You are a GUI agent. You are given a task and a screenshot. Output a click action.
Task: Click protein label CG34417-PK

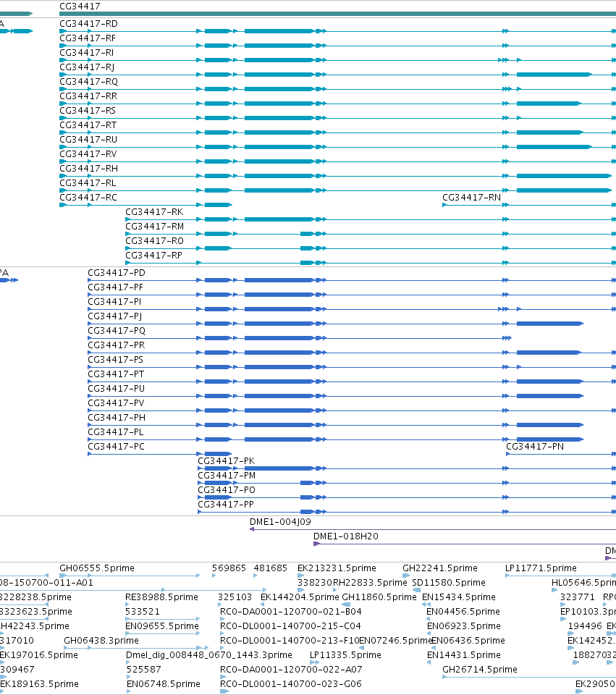click(x=226, y=461)
